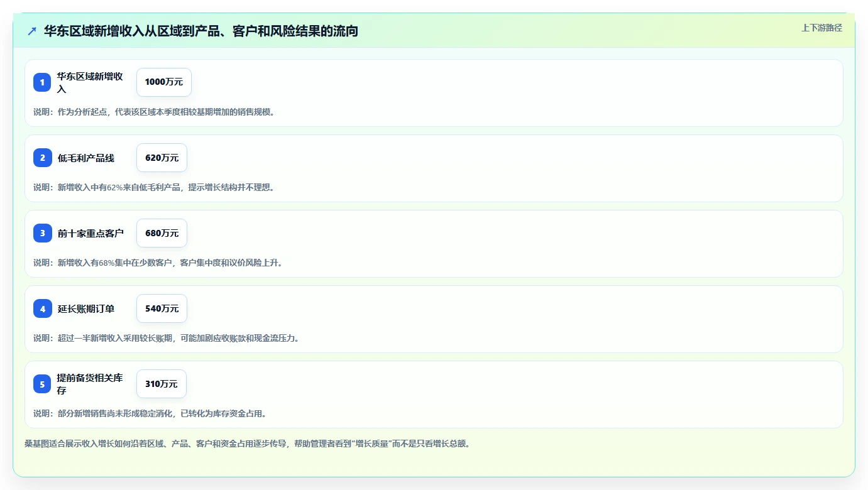The height and width of the screenshot is (490, 868).
Task: Click the 680万元 value chip
Action: click(x=162, y=233)
